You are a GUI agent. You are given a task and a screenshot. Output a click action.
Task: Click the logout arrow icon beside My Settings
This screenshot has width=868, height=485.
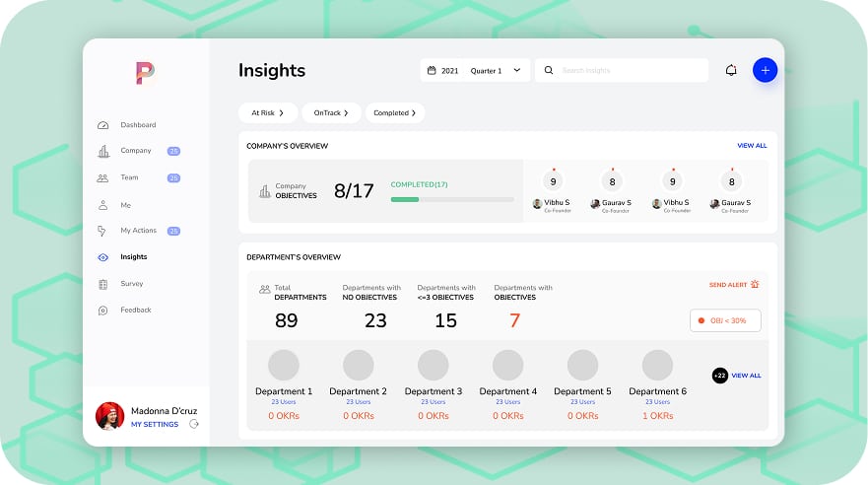pyautogui.click(x=194, y=424)
